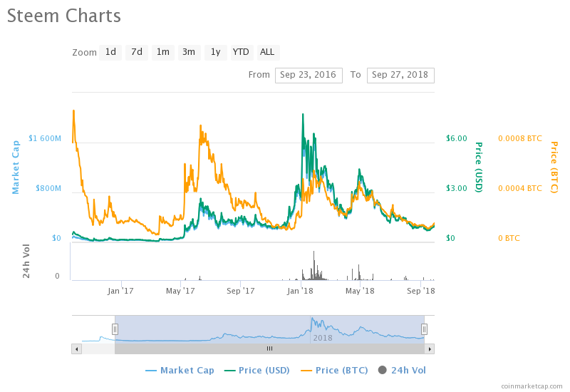570x392 pixels.
Task: Toggle Market Cap series in legend
Action: [x=180, y=371]
